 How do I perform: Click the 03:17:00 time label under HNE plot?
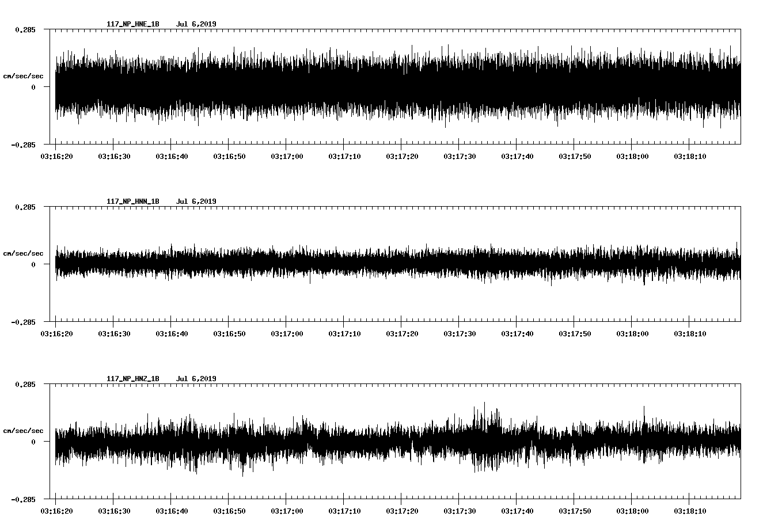[287, 156]
